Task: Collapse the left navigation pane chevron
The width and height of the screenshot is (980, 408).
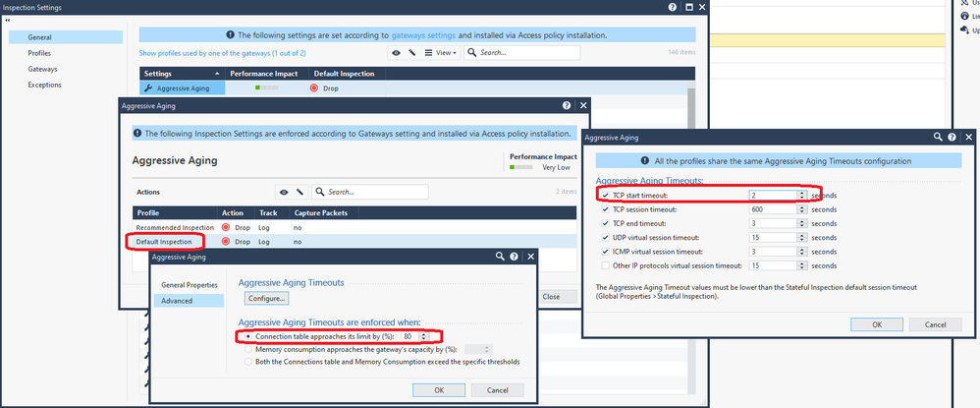Action: [x=8, y=20]
